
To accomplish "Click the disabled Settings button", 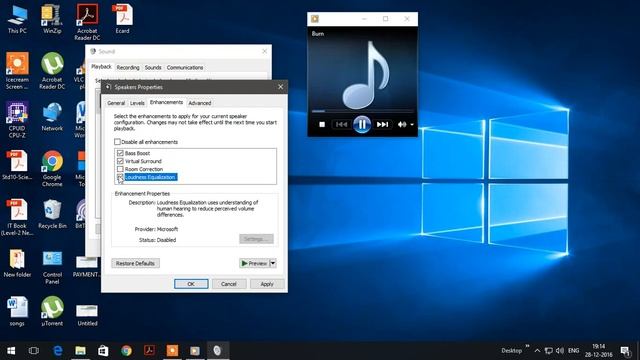I will [x=256, y=239].
